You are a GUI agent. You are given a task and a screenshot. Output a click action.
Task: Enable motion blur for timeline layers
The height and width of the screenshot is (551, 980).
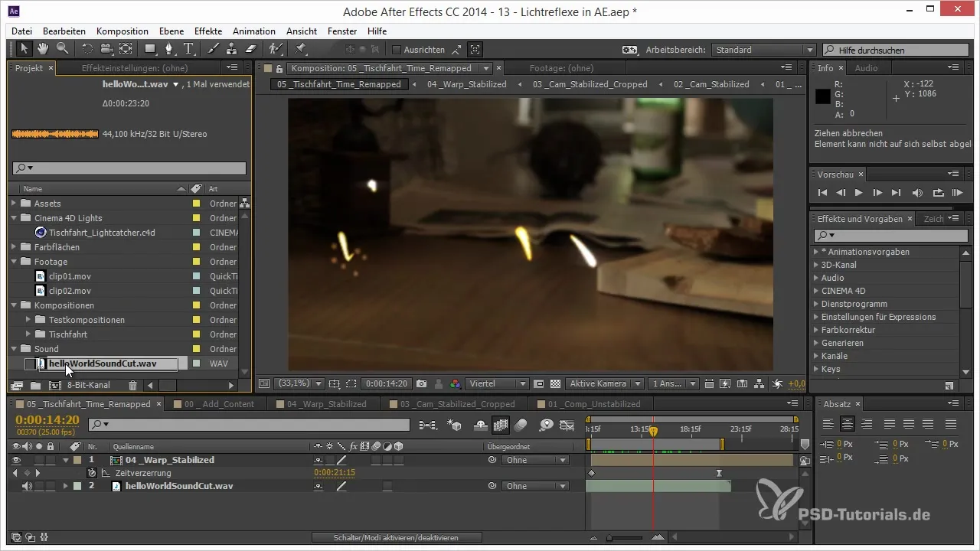[x=521, y=424]
